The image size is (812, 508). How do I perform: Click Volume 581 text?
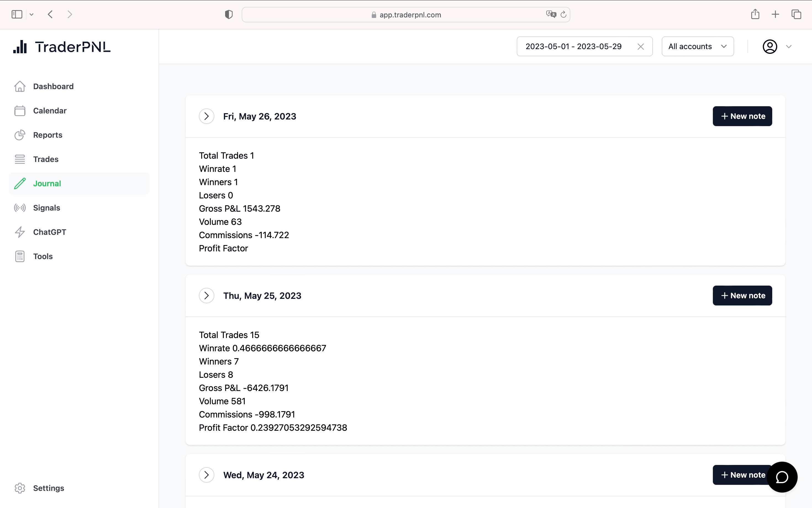pos(222,401)
